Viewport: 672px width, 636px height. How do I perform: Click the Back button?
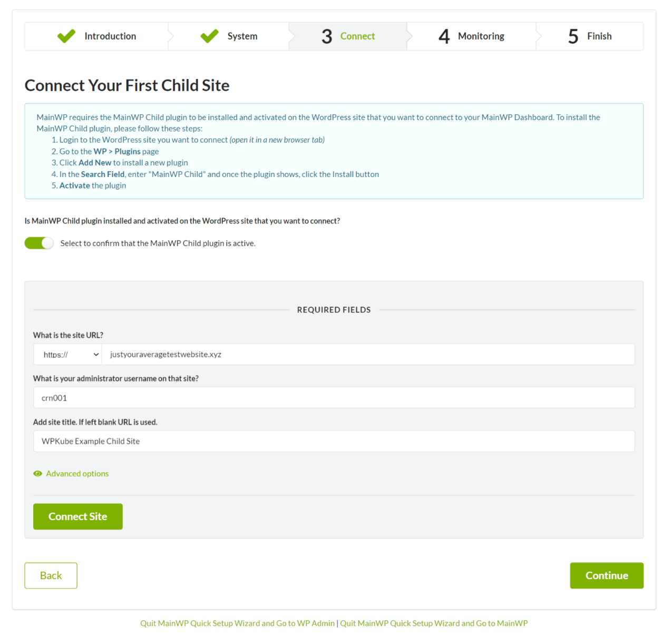click(x=51, y=575)
